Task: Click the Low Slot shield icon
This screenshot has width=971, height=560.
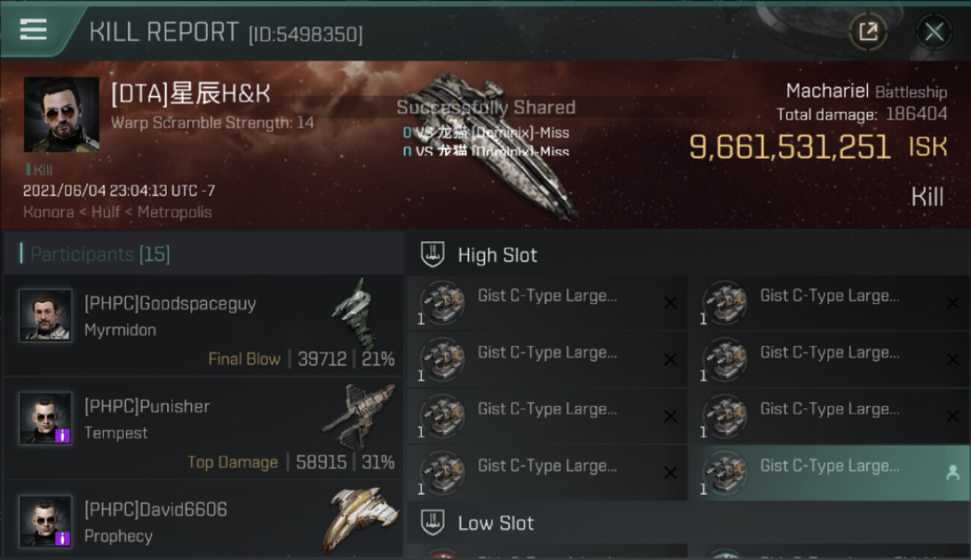Action: click(432, 523)
